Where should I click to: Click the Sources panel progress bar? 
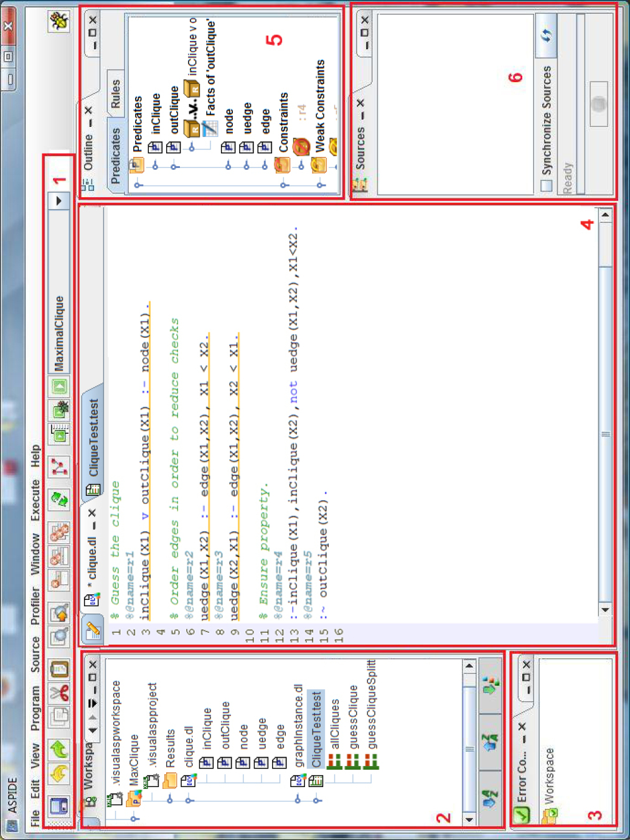tap(580, 104)
